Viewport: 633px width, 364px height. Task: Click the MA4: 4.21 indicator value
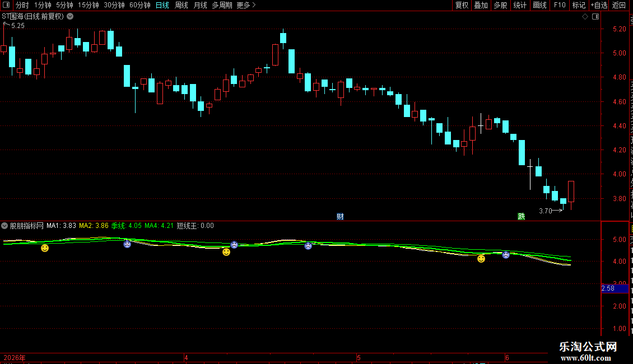point(159,226)
